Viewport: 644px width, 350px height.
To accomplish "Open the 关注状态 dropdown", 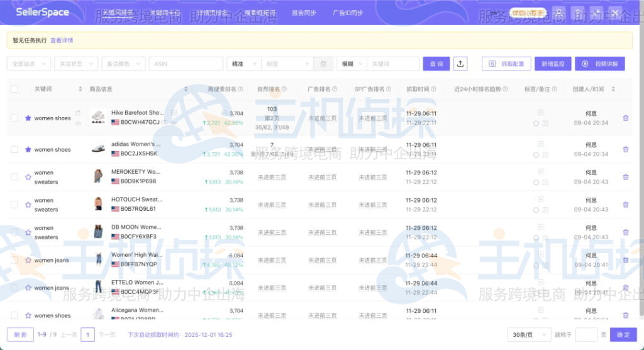I will point(76,64).
